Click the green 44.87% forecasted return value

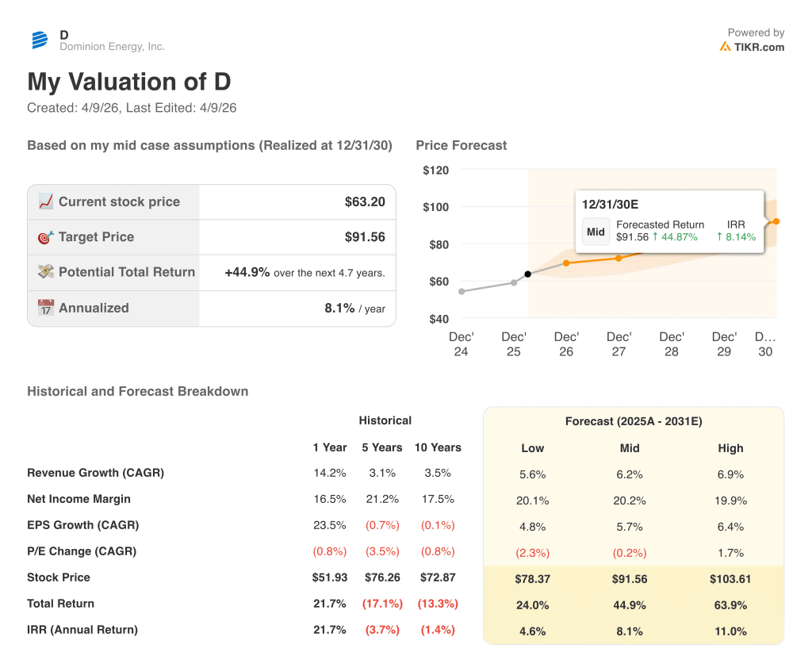click(675, 236)
